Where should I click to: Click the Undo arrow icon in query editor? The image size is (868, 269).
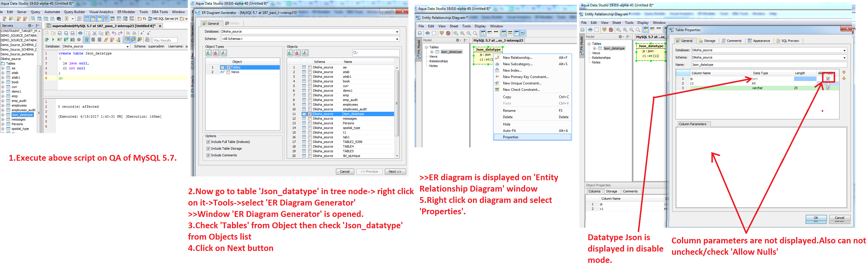click(114, 33)
